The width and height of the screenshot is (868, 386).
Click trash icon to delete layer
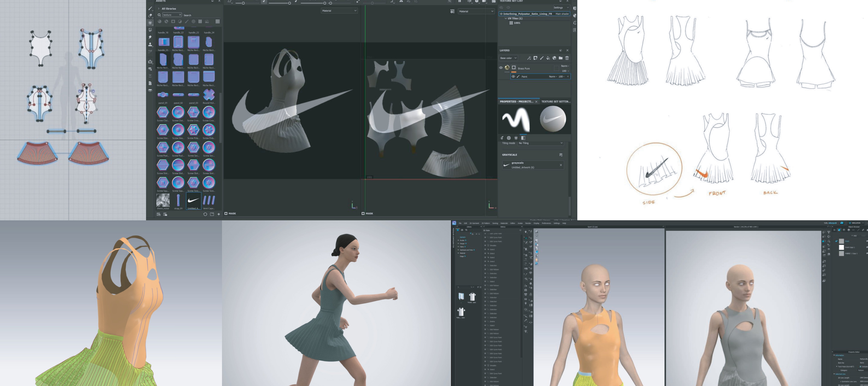pyautogui.click(x=567, y=58)
